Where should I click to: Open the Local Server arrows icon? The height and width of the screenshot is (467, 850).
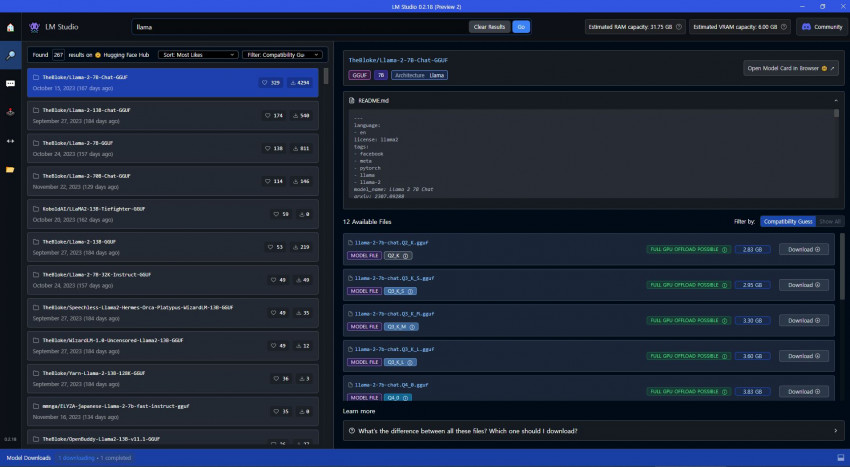[10, 141]
